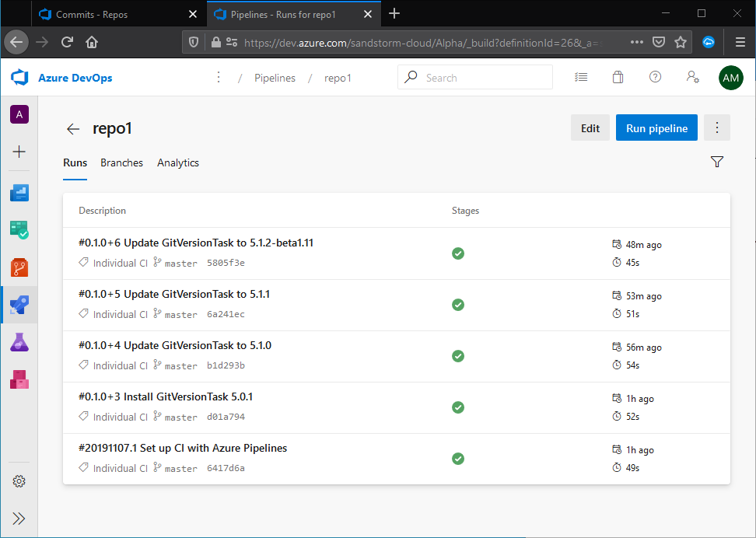This screenshot has height=538, width=756.
Task: Click the Run pipeline button
Action: (x=656, y=128)
